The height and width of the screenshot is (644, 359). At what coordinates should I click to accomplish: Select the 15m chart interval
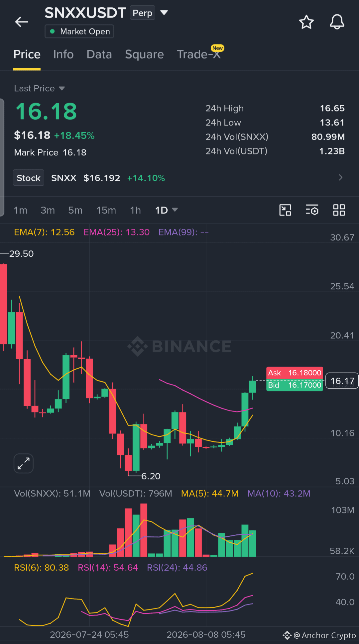click(106, 210)
